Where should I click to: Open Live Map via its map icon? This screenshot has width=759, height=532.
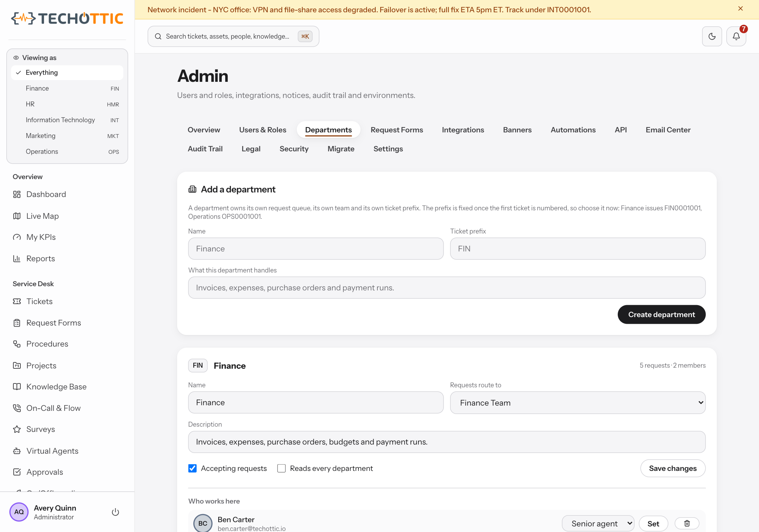click(17, 216)
